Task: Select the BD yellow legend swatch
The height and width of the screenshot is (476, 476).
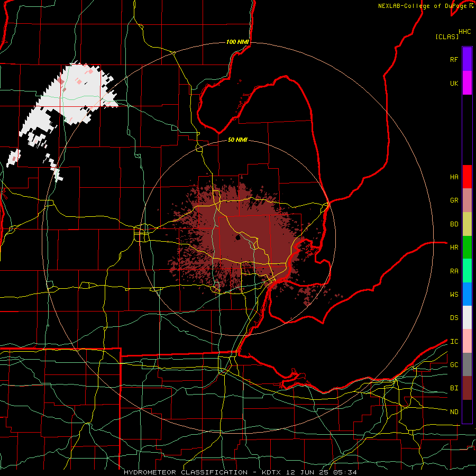Action: (467, 224)
